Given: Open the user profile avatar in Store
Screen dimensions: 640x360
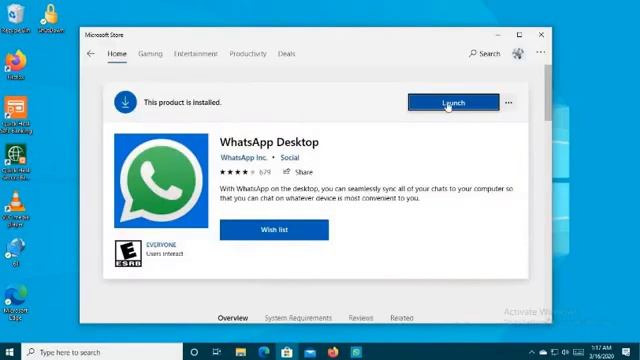Looking at the screenshot, I should [518, 53].
